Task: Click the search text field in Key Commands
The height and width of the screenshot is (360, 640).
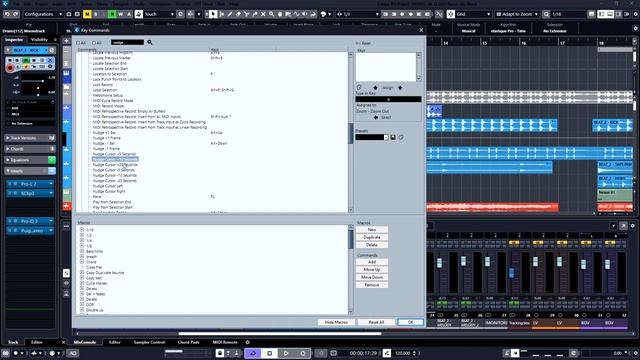Action: pos(127,42)
